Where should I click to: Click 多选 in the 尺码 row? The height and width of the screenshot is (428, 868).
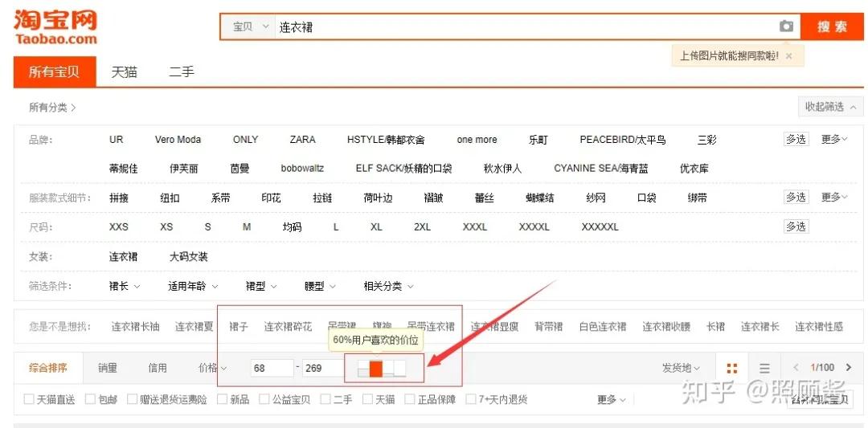click(x=796, y=226)
